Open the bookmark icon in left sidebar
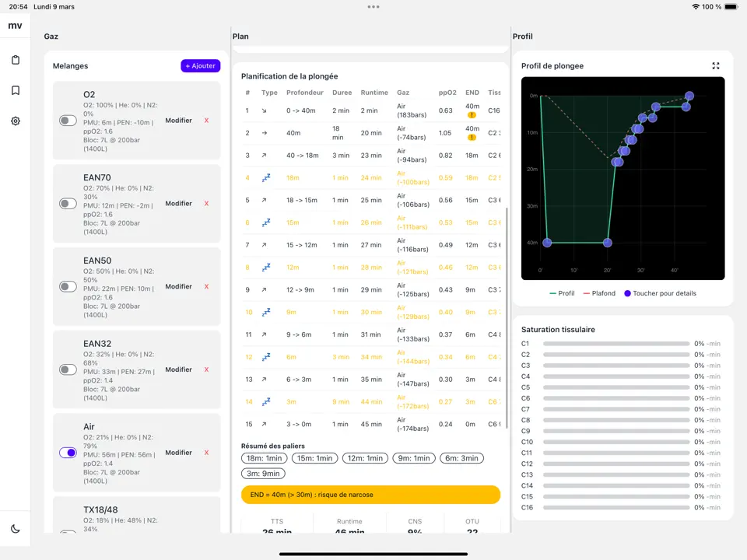Viewport: 747px width, 560px height. click(x=16, y=90)
